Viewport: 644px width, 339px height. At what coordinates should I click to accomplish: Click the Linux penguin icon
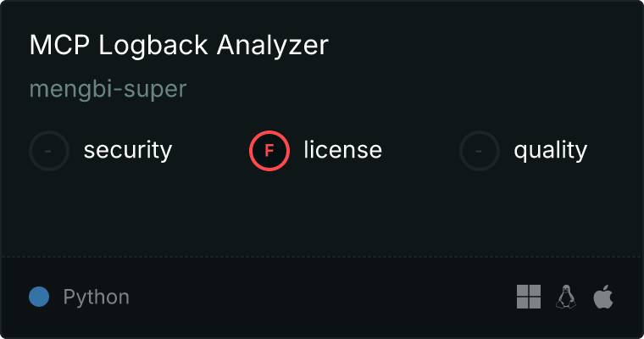coord(566,297)
